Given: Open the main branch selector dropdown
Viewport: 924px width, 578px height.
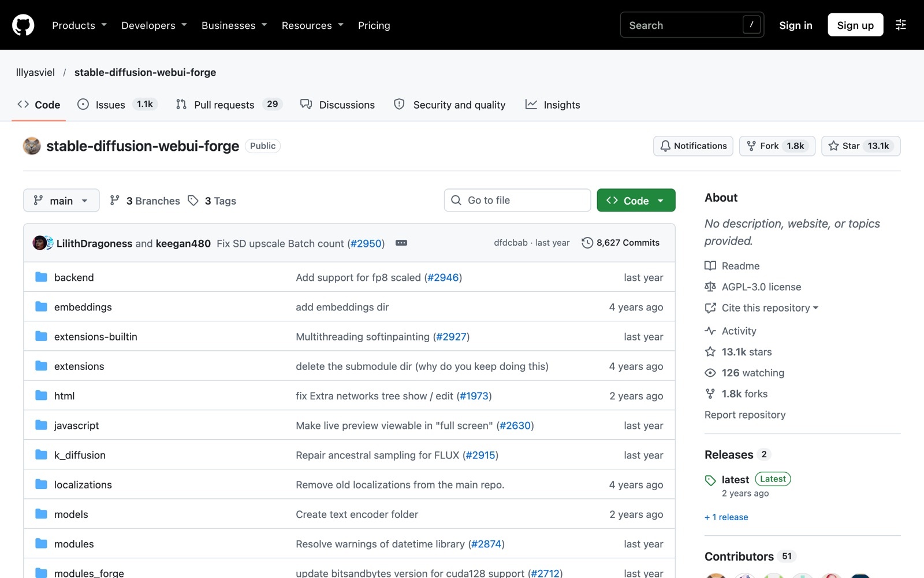Looking at the screenshot, I should point(61,200).
